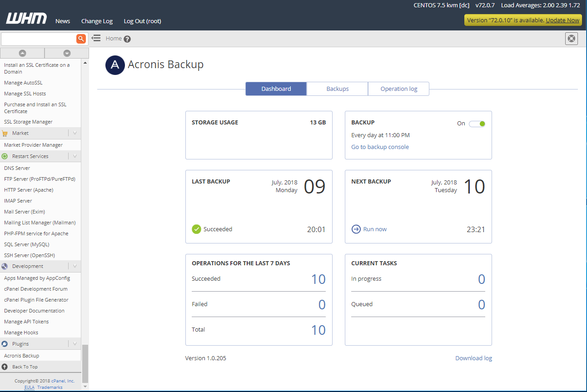
Task: Open Purchase and Install an SSL Certificate
Action: [35, 108]
